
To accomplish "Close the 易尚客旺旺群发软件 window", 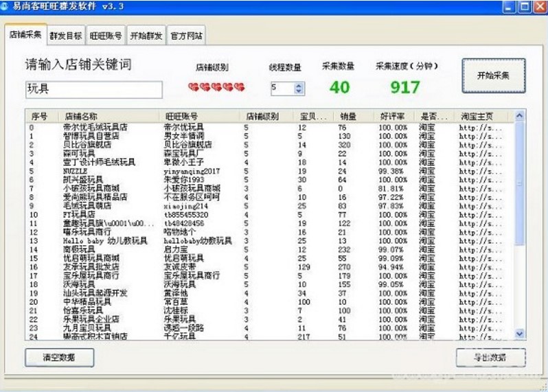I will (x=540, y=7).
